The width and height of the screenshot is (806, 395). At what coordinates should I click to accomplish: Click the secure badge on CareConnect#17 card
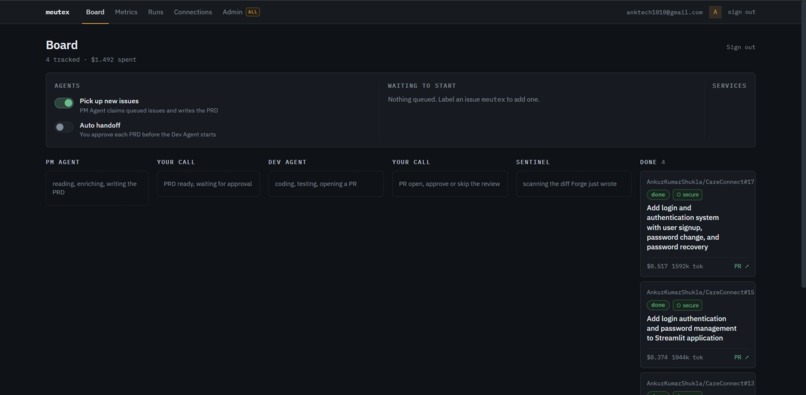point(687,195)
